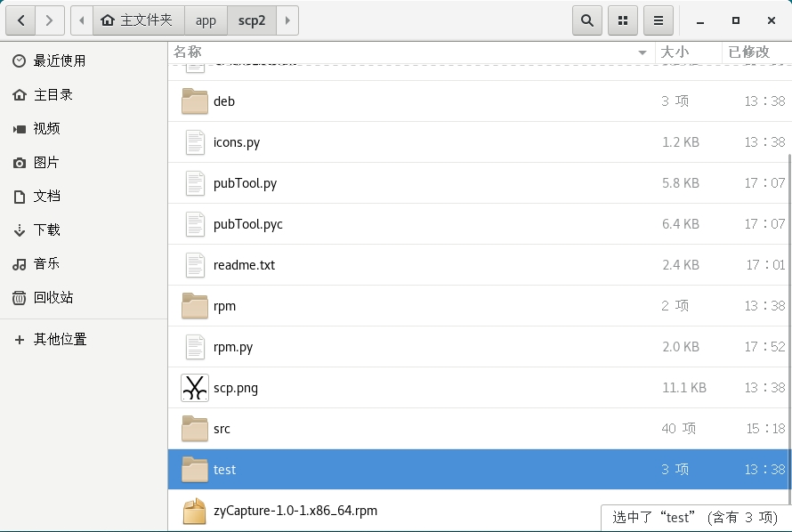Go to 主文件夹 home path segment
The image size is (792, 532).
pos(139,20)
